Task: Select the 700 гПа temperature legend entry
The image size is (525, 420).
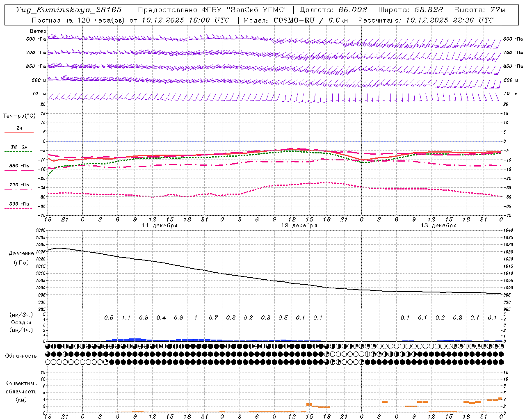Action: coord(19,185)
